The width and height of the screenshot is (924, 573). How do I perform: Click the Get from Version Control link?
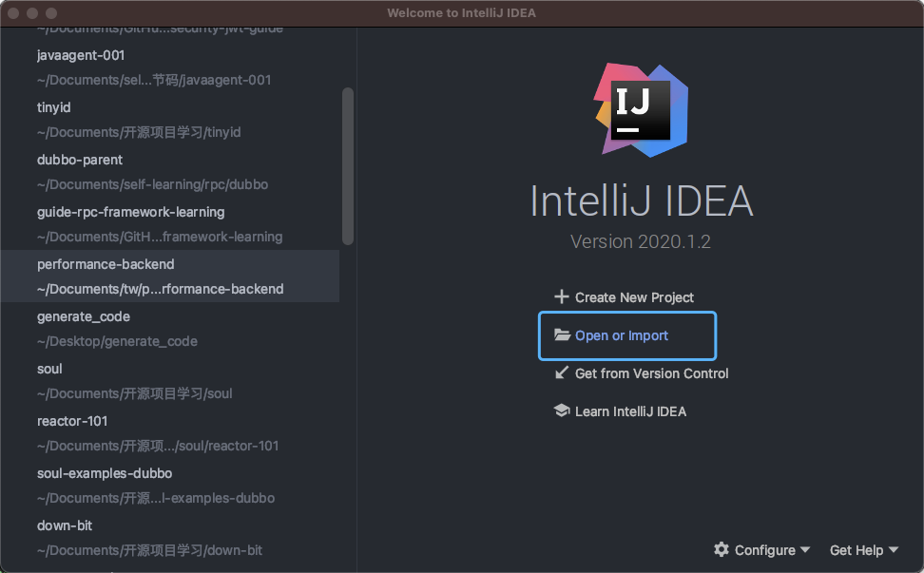[x=652, y=373]
